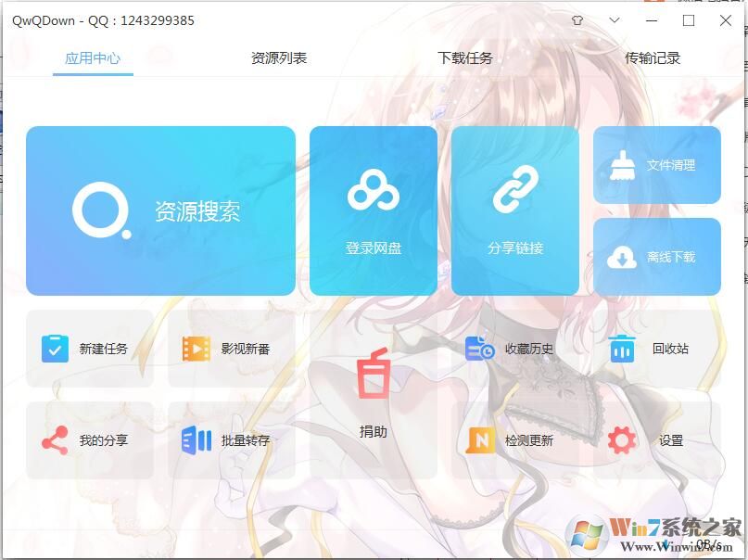The image size is (748, 560).
Task: Launch the 文件清理 file cleanup tool
Action: tap(656, 164)
